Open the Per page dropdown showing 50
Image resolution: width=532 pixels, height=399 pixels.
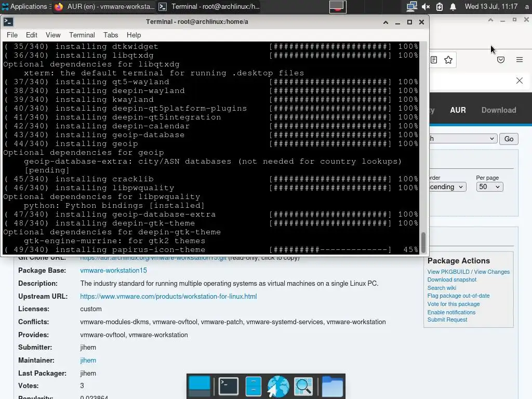click(489, 187)
